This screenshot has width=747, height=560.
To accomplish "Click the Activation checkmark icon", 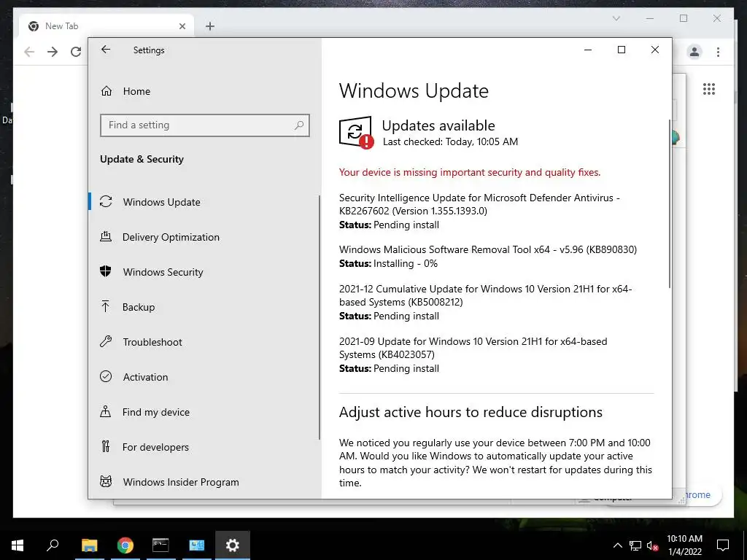I will 106,376.
